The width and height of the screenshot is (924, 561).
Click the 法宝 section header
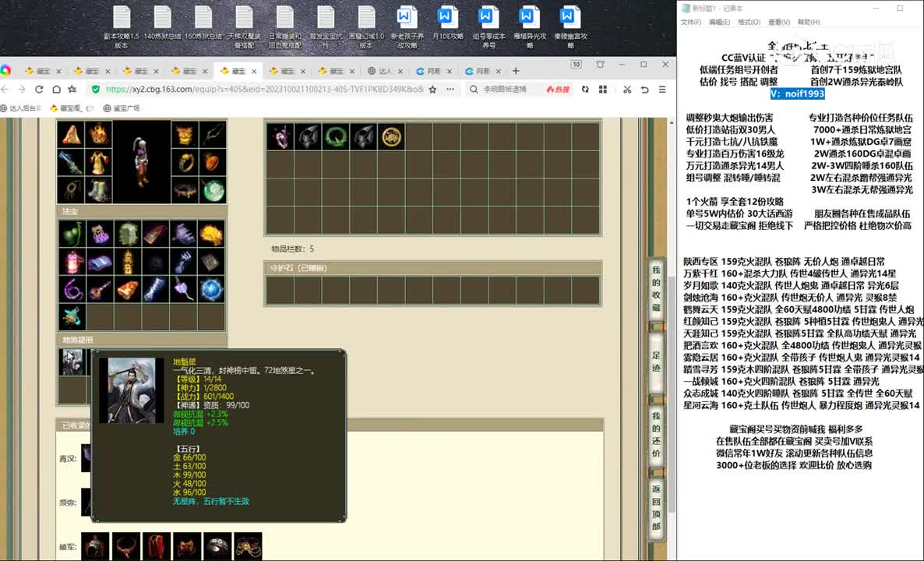pos(142,211)
